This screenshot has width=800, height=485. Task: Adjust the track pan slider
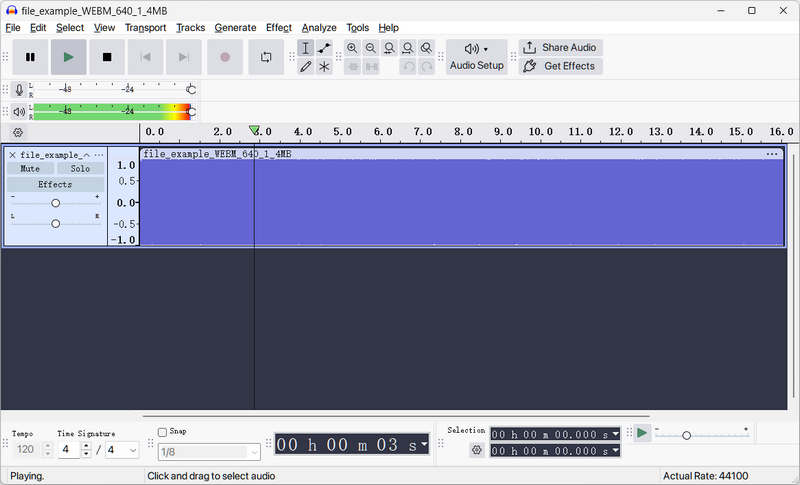tap(55, 223)
